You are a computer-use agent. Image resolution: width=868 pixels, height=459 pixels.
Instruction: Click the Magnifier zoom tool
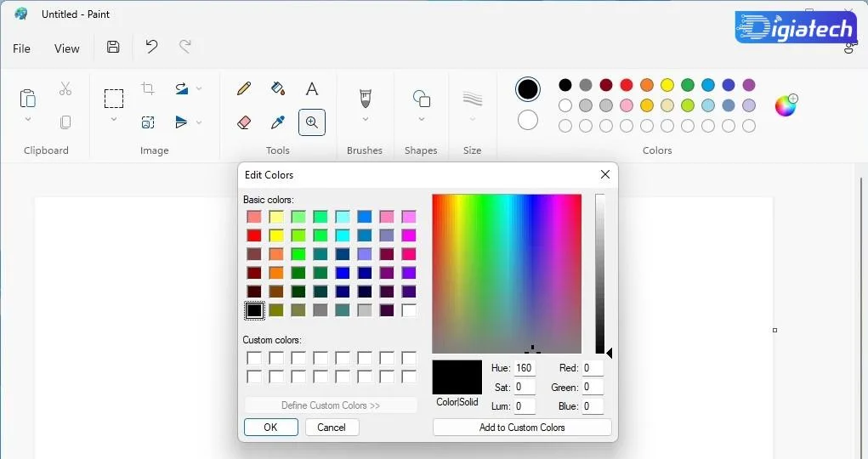coord(312,122)
